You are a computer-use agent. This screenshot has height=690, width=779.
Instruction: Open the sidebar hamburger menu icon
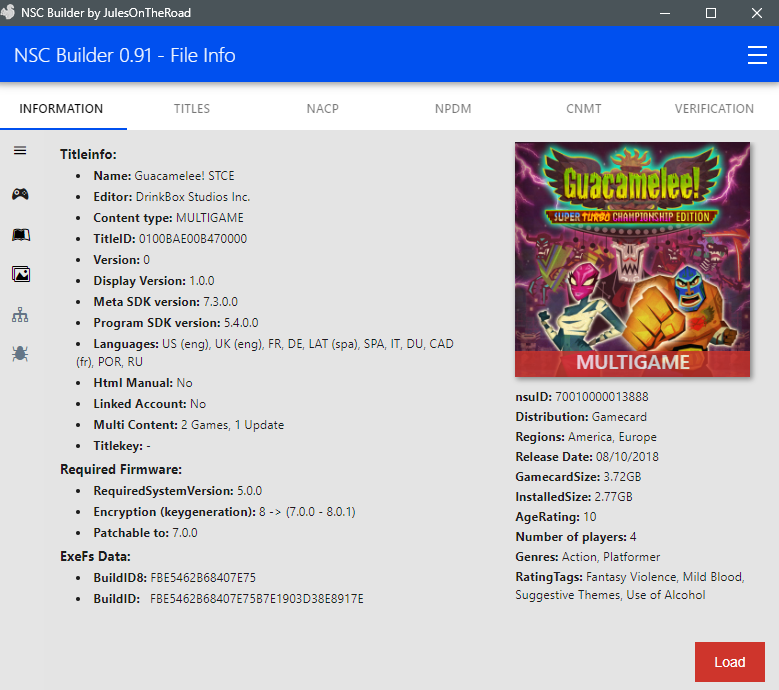point(20,151)
